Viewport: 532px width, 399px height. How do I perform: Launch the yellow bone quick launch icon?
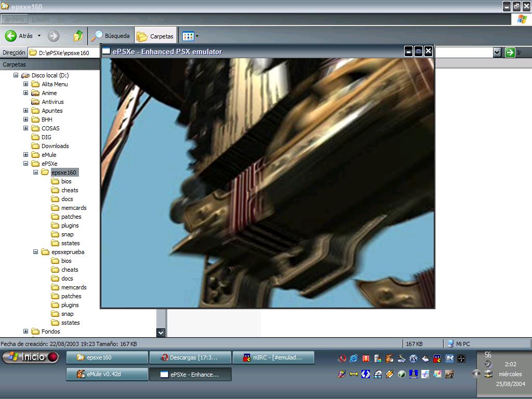click(x=353, y=374)
